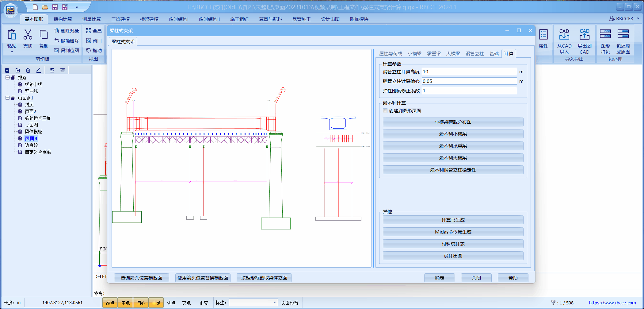Click the Cut (剪切) scissors icon
The height and width of the screenshot is (309, 644).
coord(28,35)
